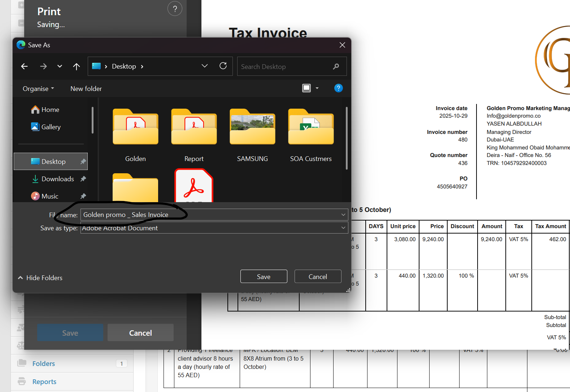Viewport: 570px width, 392px height.
Task: Click invoice date 2025-10-29
Action: 453,116
